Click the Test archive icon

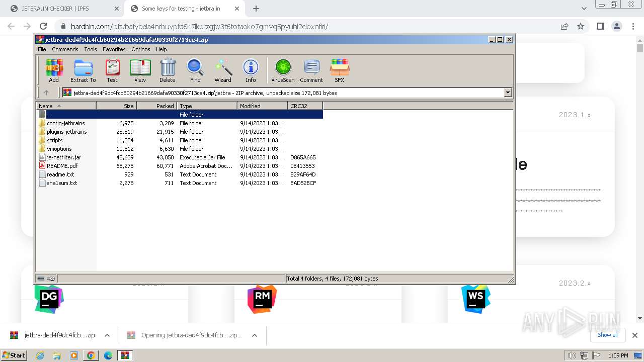pos(112,70)
